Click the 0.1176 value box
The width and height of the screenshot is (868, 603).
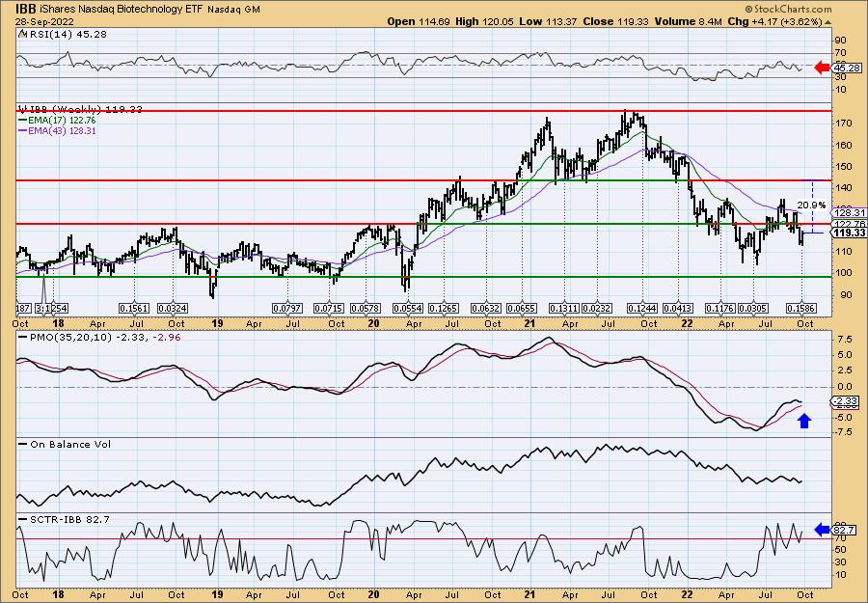click(x=720, y=308)
